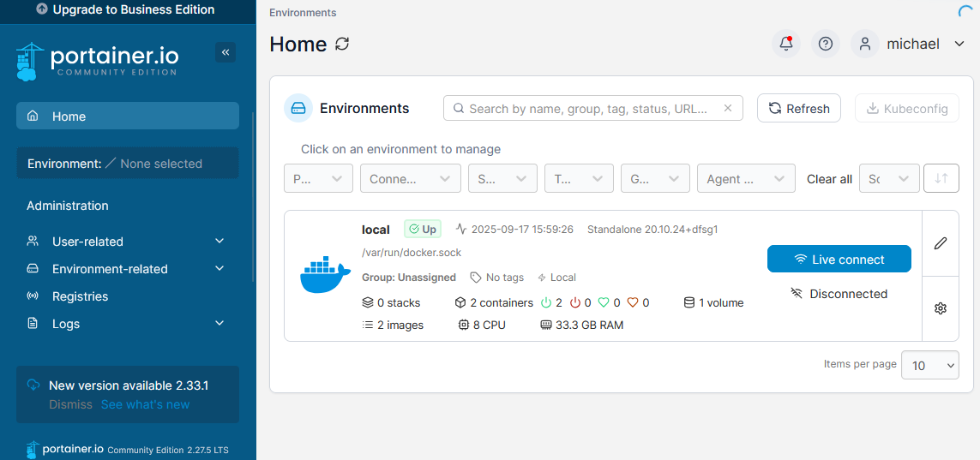This screenshot has width=980, height=460.
Task: Focus the environment search field
Action: 587,109
